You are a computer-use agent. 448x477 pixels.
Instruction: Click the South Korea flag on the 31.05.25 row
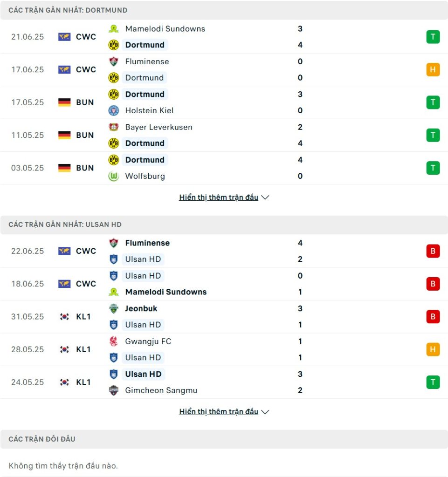coord(64,317)
